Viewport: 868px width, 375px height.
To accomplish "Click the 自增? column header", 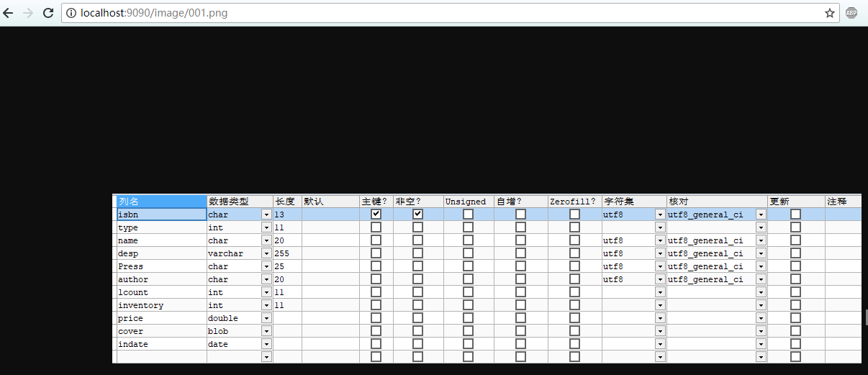I will (521, 202).
